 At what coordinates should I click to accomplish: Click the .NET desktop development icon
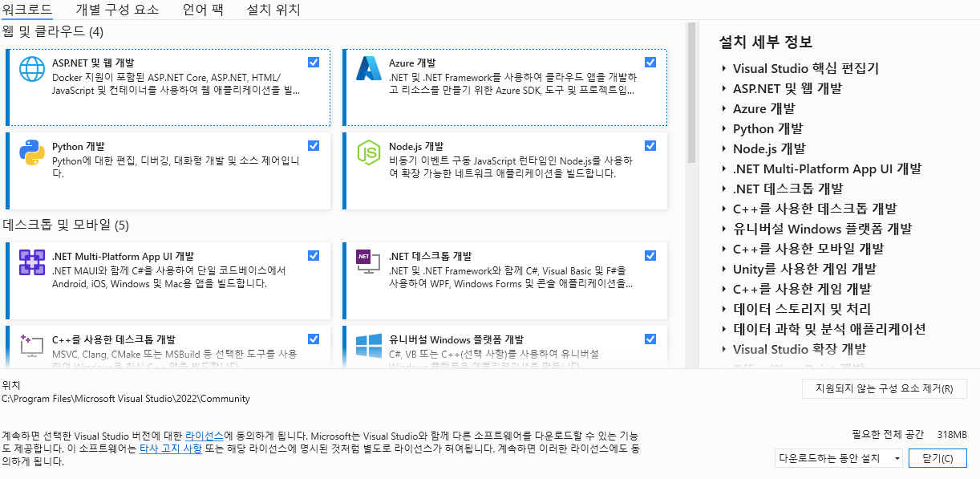[x=369, y=262]
